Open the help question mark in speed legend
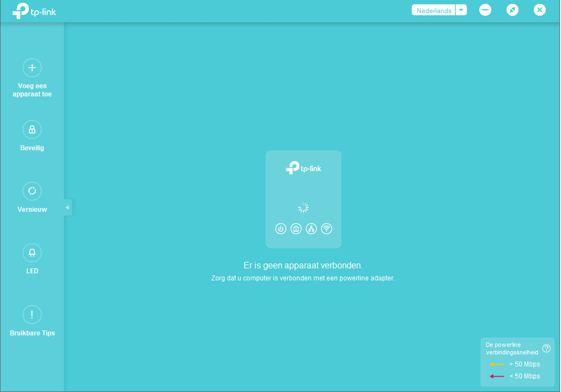561x392 pixels. point(546,348)
